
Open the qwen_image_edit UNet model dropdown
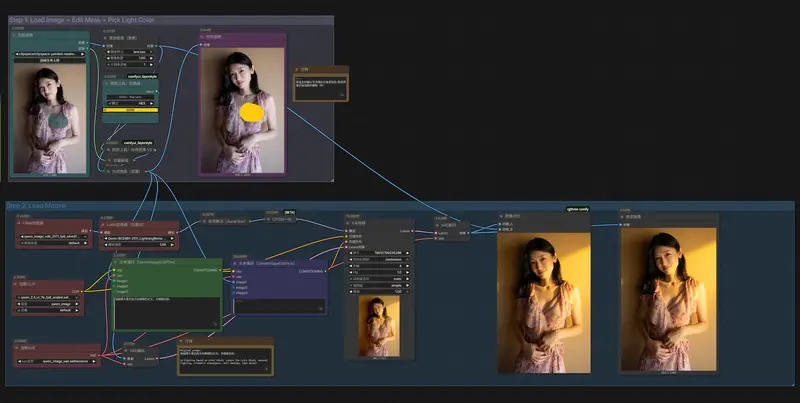pyautogui.click(x=54, y=237)
